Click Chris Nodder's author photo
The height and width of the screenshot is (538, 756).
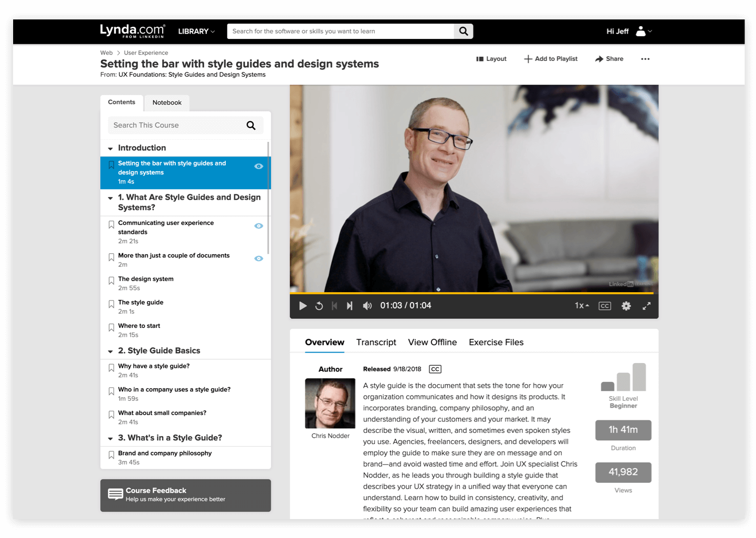pyautogui.click(x=330, y=403)
